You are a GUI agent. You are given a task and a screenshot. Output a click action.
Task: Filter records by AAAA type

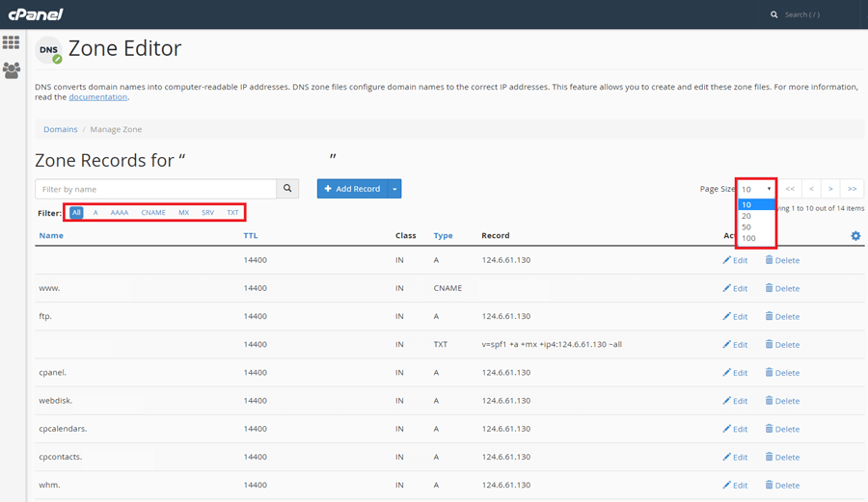[x=120, y=212]
